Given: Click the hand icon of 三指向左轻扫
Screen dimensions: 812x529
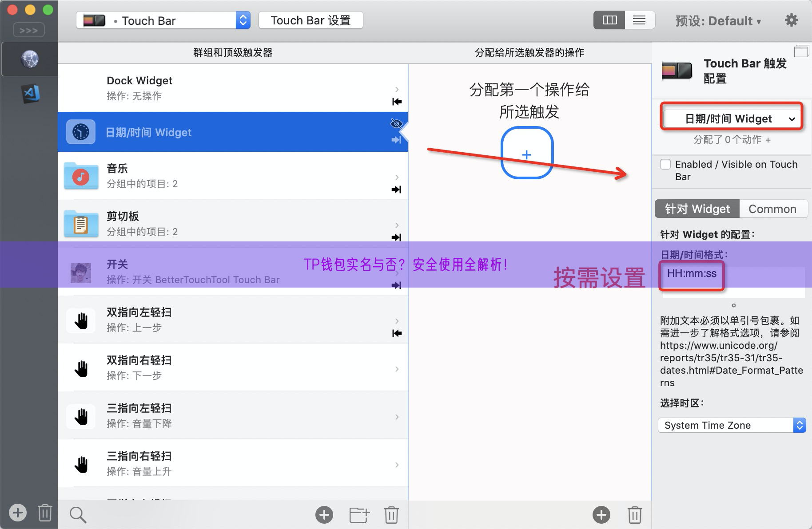Looking at the screenshot, I should click(x=81, y=417).
